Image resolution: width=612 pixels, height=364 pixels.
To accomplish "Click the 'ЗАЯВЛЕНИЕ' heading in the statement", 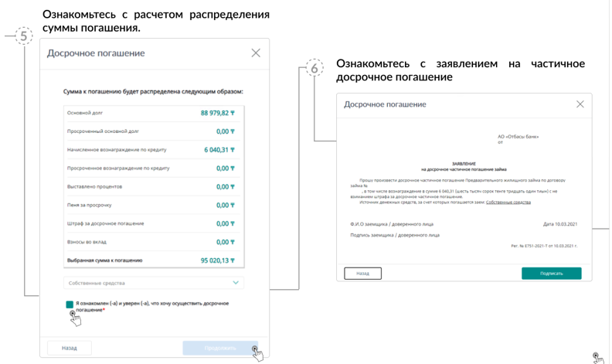I will (464, 164).
